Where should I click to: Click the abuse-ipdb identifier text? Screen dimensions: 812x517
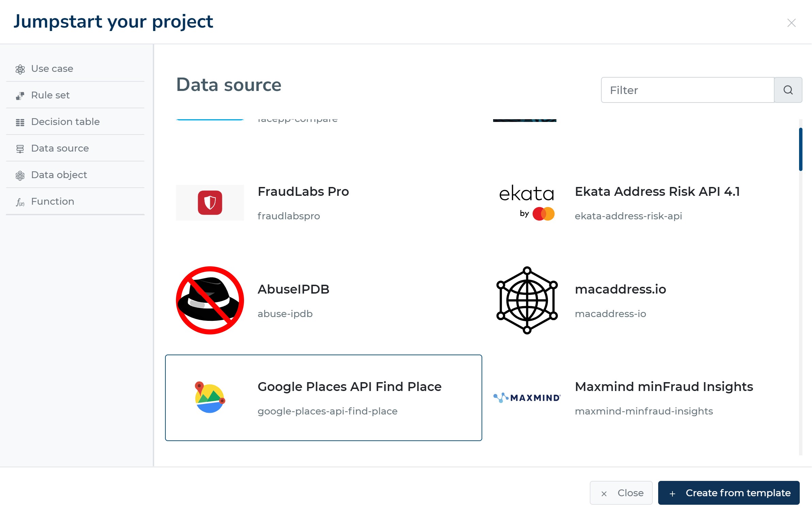(285, 314)
